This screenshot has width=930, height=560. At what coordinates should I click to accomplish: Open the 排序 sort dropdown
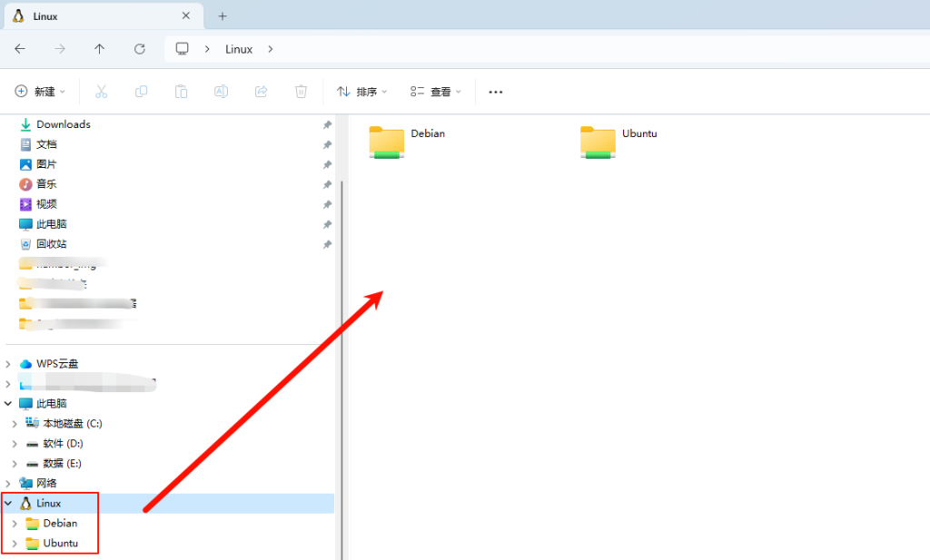point(361,92)
